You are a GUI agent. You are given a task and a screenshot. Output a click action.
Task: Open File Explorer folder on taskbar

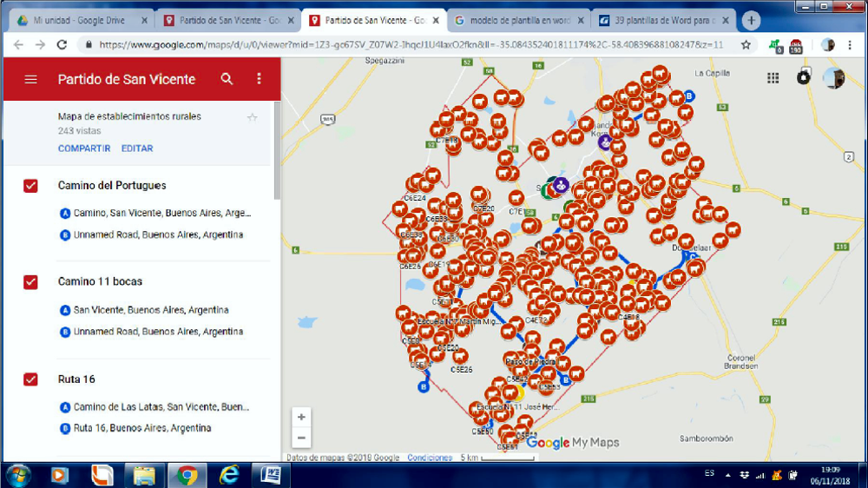point(144,476)
